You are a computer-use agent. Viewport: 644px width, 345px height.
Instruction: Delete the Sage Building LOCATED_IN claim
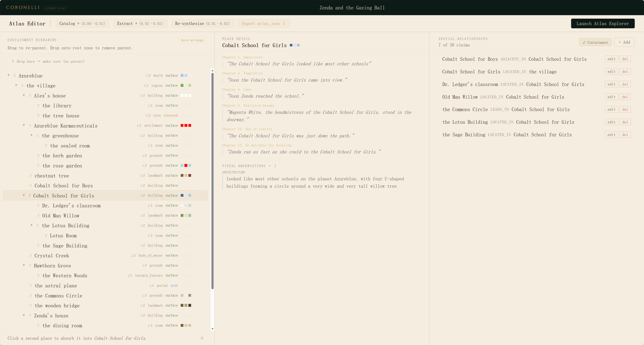625,135
